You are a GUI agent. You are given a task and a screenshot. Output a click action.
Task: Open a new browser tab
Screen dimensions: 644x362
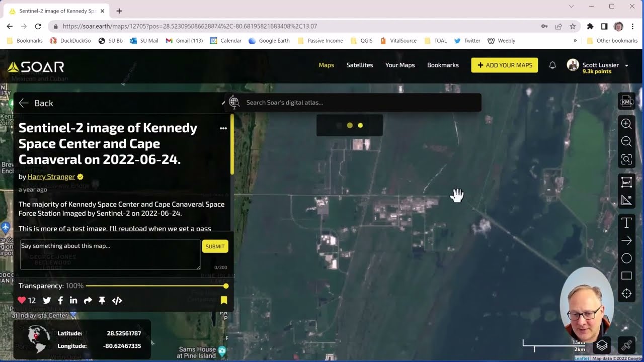point(119,11)
